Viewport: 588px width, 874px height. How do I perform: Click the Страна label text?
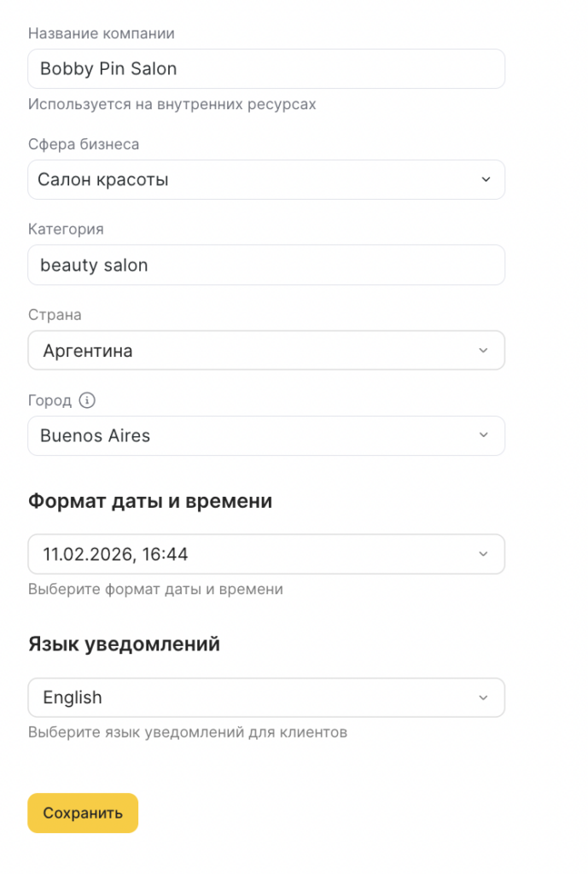click(x=55, y=314)
